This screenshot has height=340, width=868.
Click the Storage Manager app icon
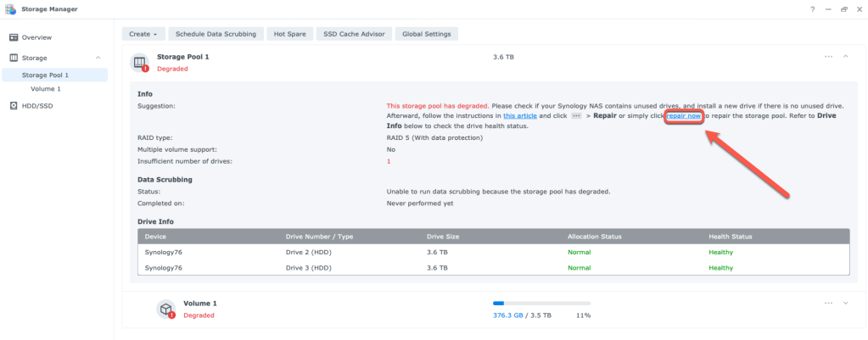coord(11,9)
